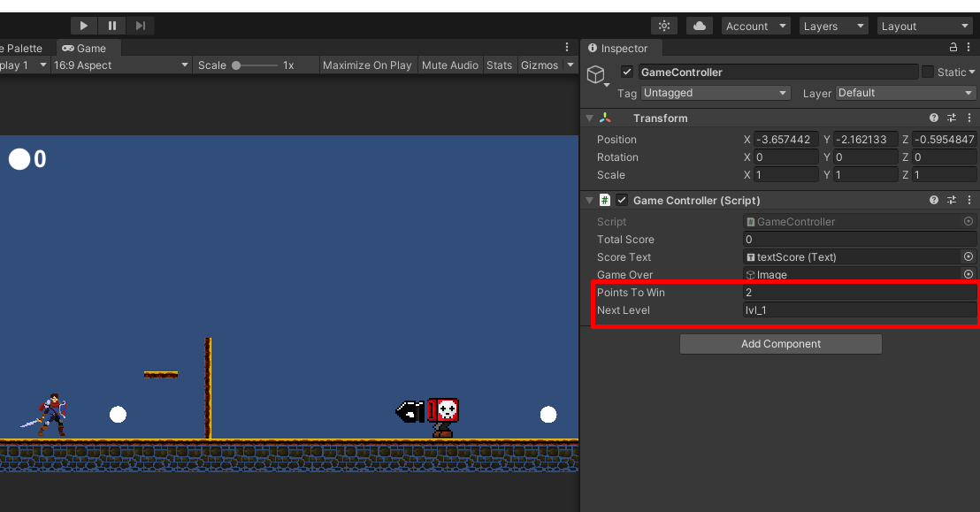Click the GameObject cube icon
This screenshot has width=980, height=512.
(595, 74)
